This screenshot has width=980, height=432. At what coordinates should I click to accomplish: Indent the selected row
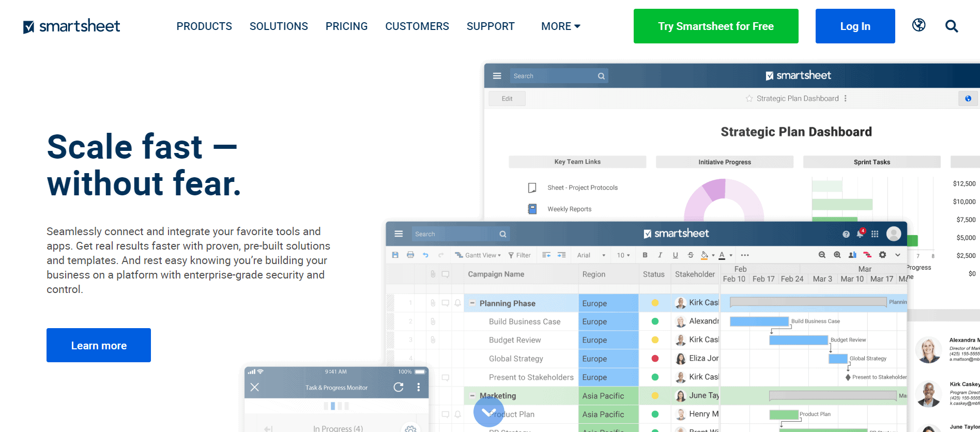click(x=561, y=255)
